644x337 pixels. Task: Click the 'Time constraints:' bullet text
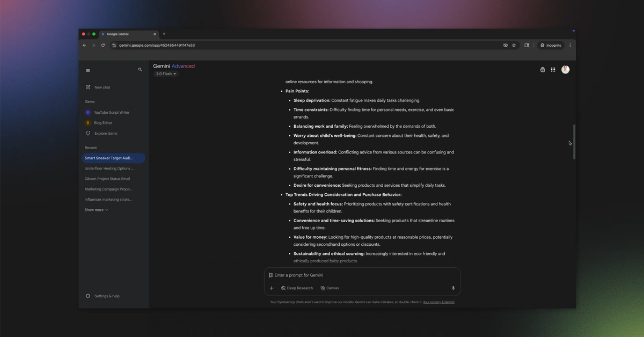coord(311,110)
